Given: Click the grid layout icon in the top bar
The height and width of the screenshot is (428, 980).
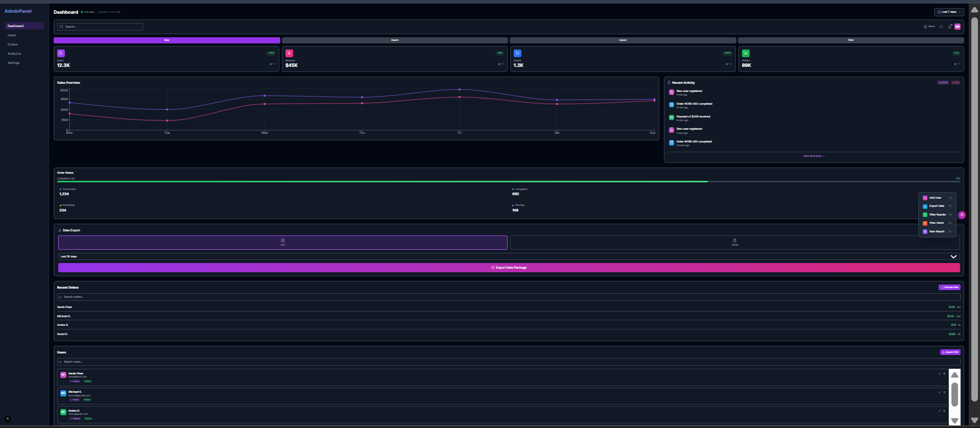Looking at the screenshot, I should pos(941,27).
